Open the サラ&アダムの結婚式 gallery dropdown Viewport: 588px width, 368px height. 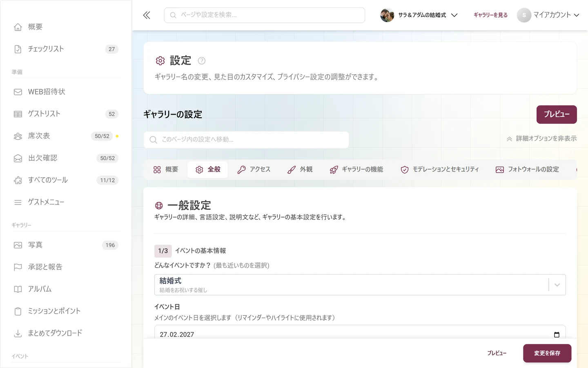click(419, 15)
